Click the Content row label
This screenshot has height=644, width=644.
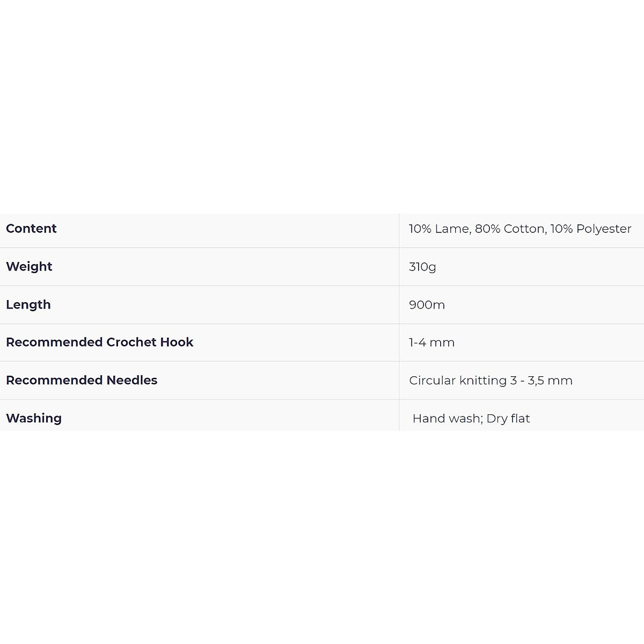click(31, 229)
